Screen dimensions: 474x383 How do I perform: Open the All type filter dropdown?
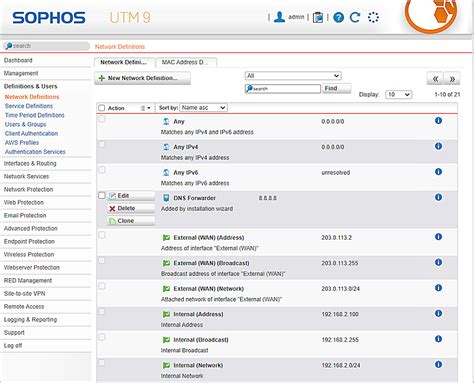click(x=293, y=76)
